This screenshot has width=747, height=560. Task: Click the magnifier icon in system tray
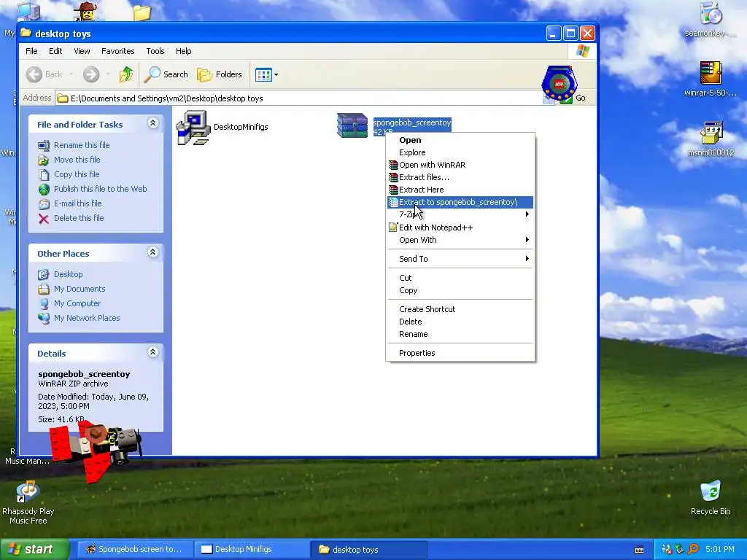pyautogui.click(x=694, y=550)
